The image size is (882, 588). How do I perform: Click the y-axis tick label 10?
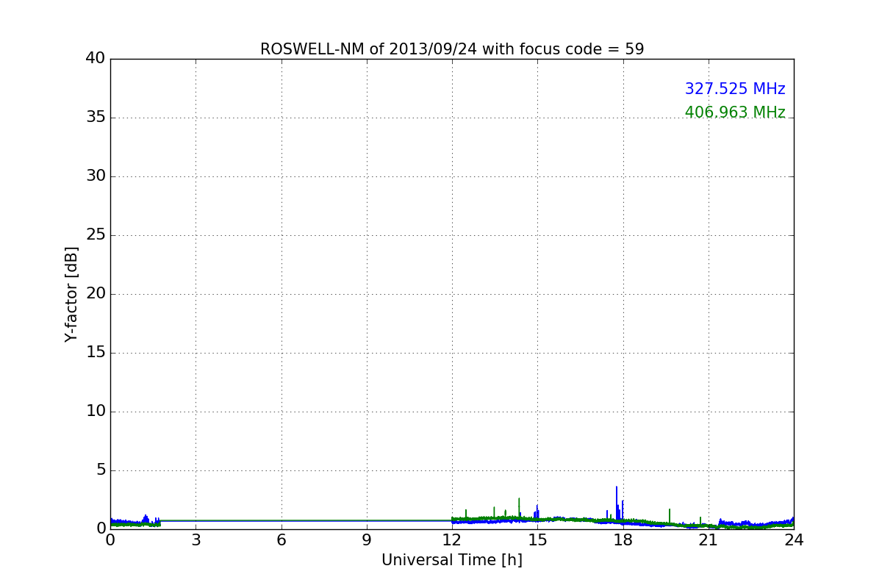(x=96, y=412)
